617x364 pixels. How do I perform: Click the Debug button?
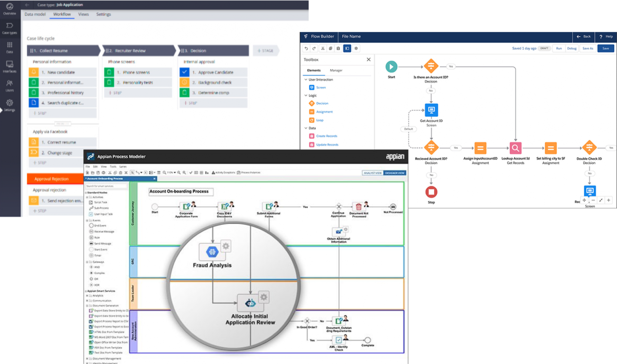[572, 48]
